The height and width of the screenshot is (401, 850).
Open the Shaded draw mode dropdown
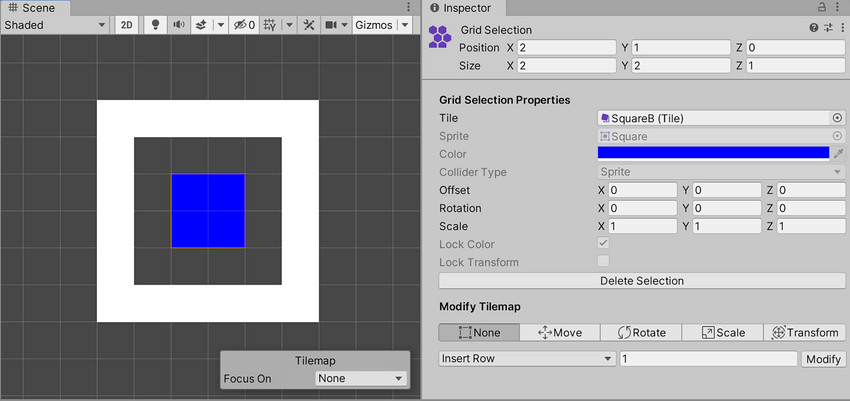point(54,25)
